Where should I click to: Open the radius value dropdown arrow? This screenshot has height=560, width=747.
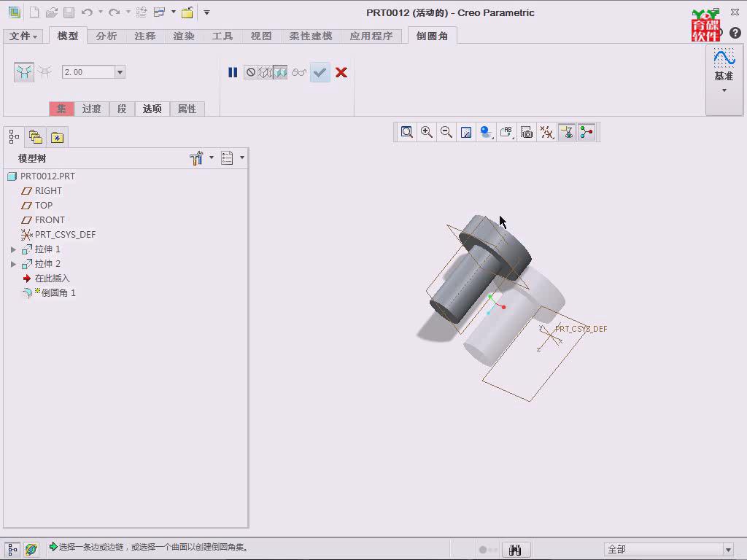point(120,72)
